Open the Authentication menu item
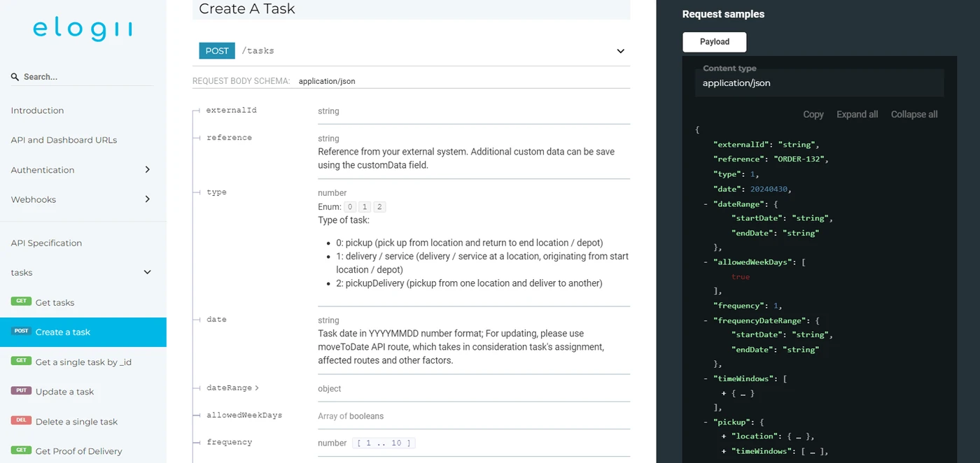This screenshot has height=463, width=980. point(43,170)
